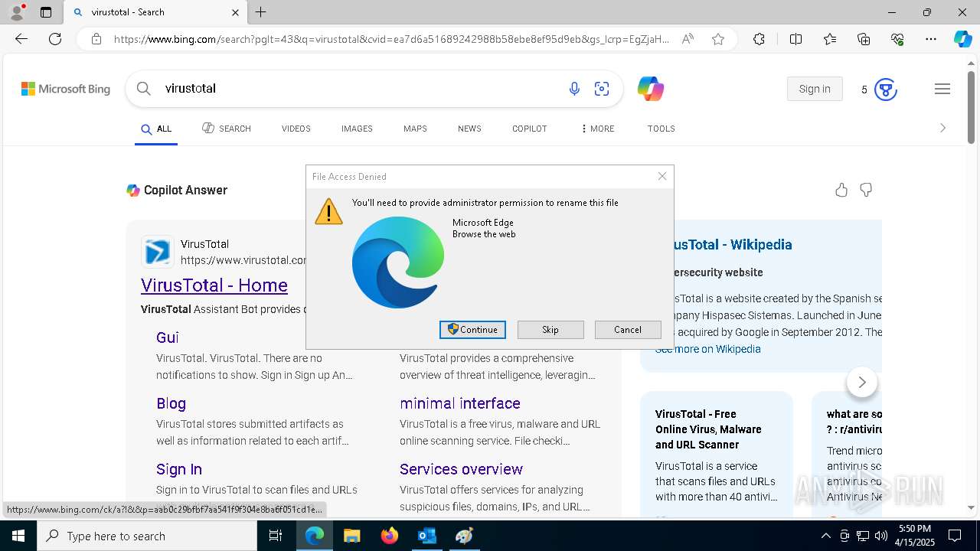Add page to favorites star icon
This screenshot has height=551, width=980.
click(718, 39)
